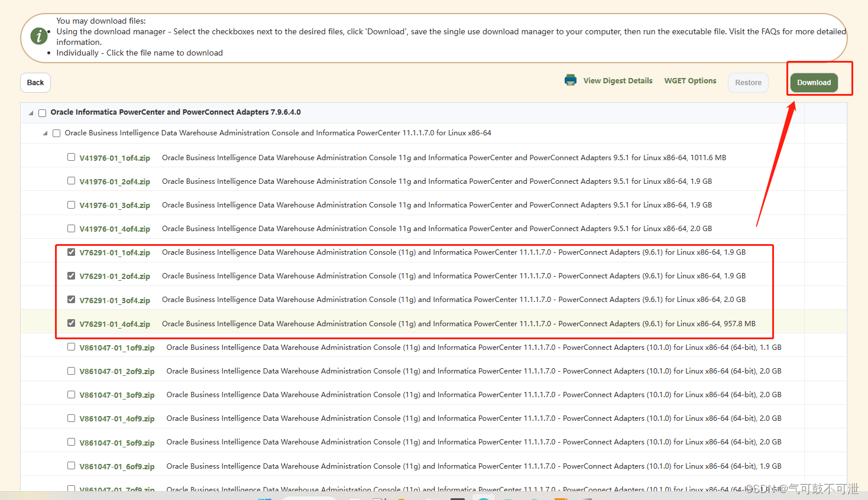Click the V76291-01_4of4.zip file name
This screenshot has width=868, height=500.
click(115, 324)
